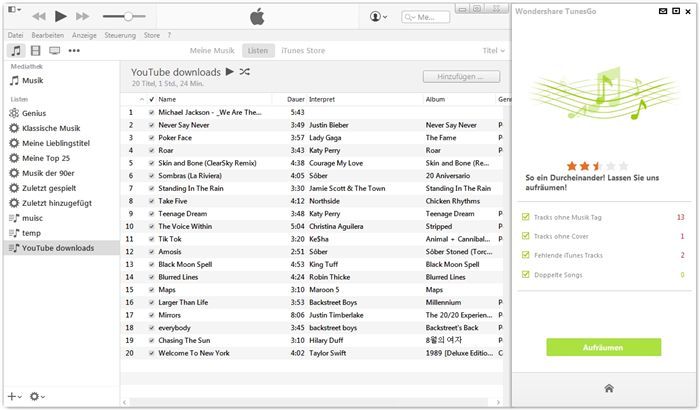Open the gear settings dropdown

(x=37, y=396)
